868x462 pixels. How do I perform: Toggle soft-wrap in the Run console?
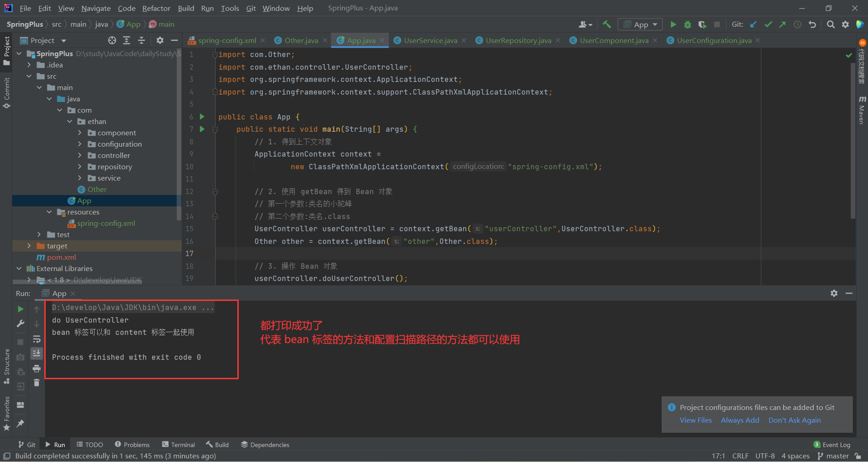tap(37, 339)
